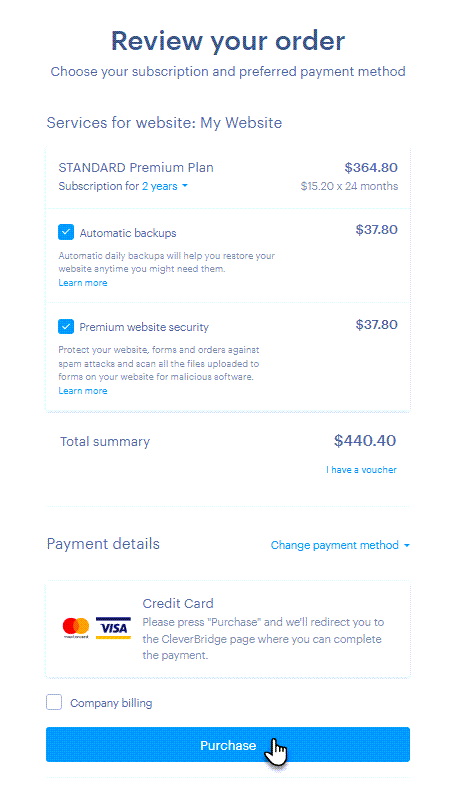Click the I have a voucher link

pos(361,470)
